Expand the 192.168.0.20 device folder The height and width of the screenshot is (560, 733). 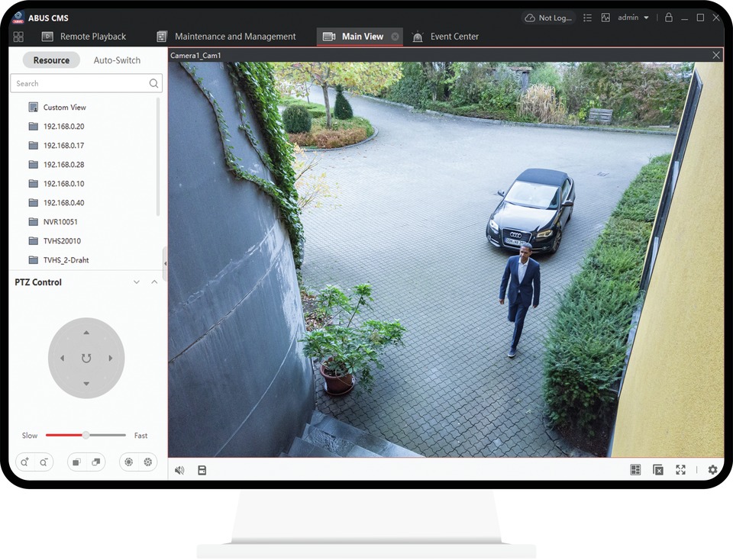click(63, 127)
